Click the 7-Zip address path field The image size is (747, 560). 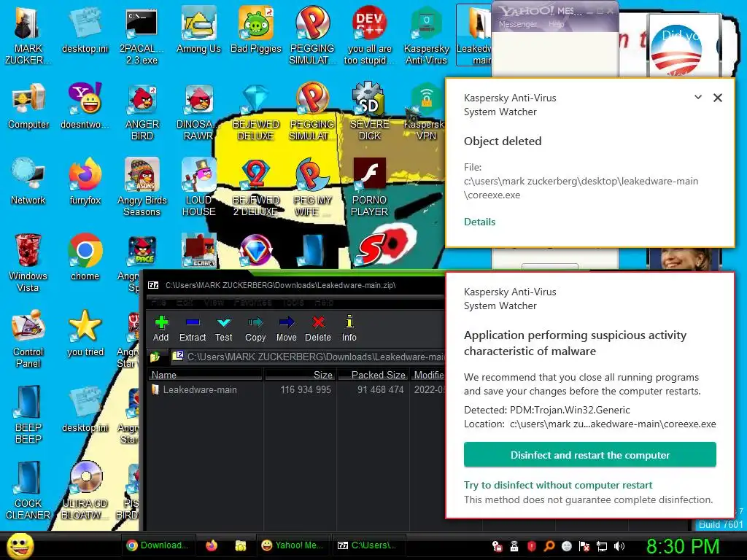click(x=308, y=357)
